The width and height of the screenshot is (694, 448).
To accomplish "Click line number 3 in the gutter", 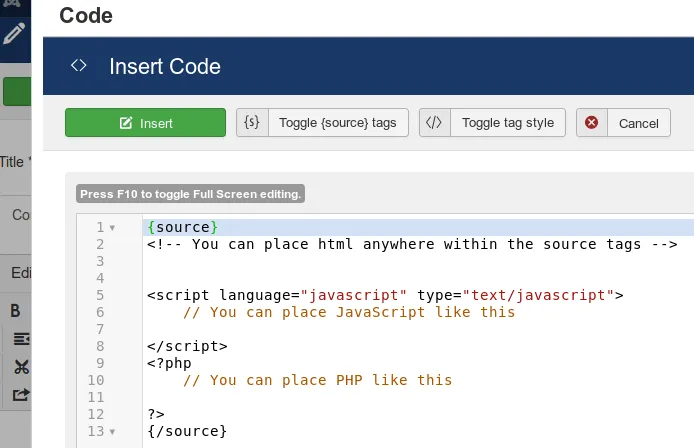I will 100,261.
